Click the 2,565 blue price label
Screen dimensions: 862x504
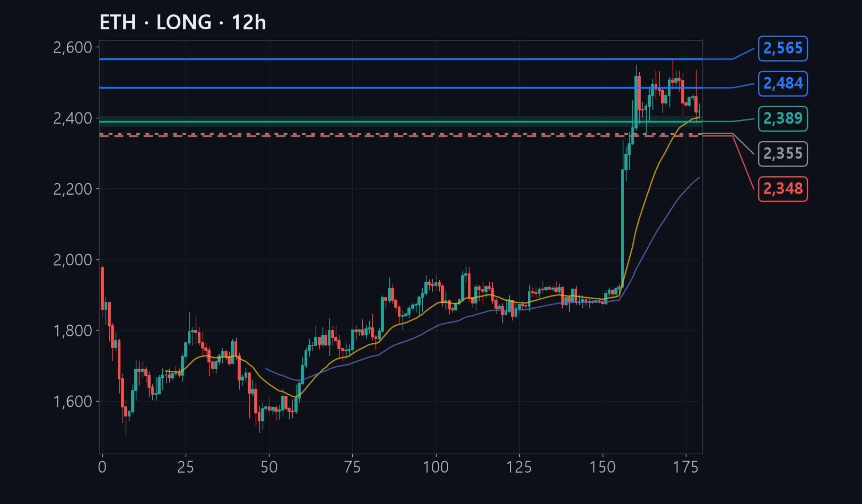coord(783,48)
